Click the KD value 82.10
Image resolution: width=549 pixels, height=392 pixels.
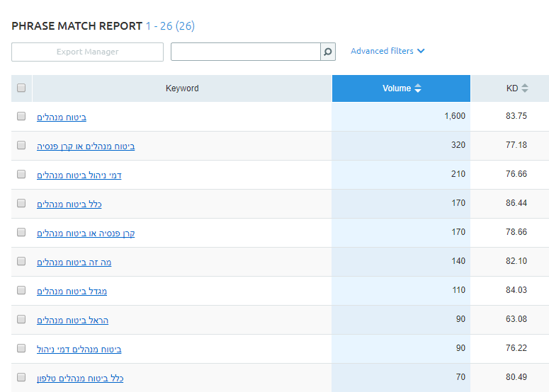(516, 261)
